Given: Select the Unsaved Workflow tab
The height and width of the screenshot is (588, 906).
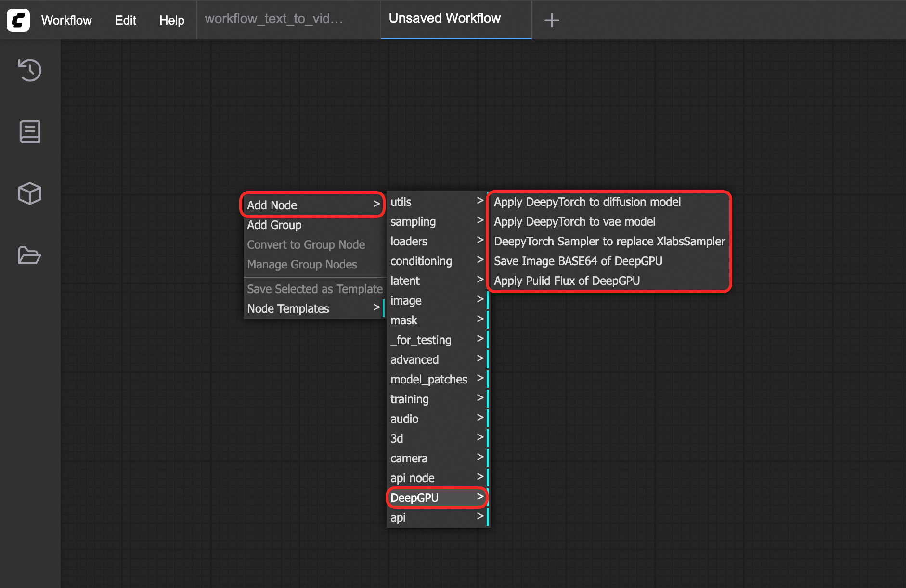Looking at the screenshot, I should tap(445, 18).
